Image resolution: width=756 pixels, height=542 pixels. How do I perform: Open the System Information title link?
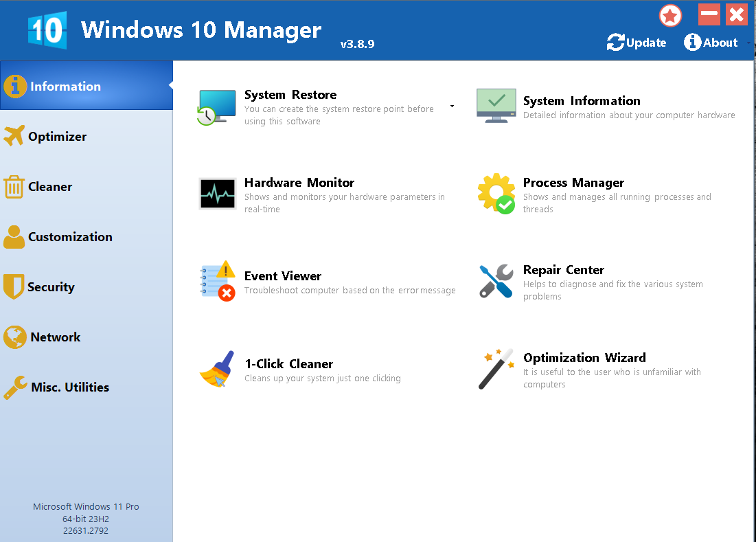582,101
